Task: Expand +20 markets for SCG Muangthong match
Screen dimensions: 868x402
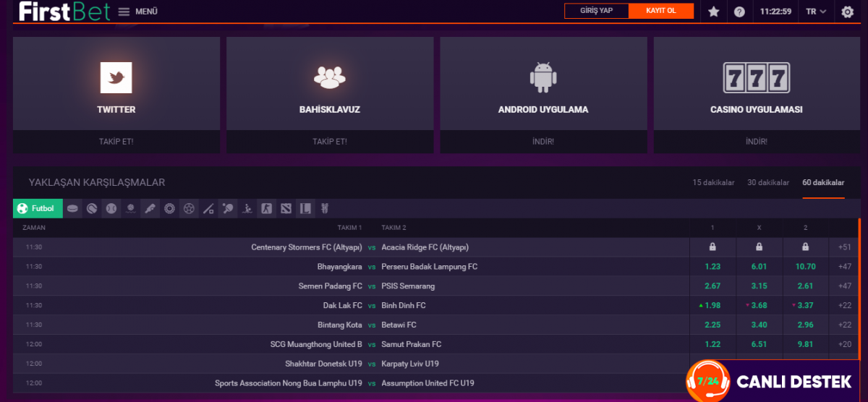Action: [844, 344]
